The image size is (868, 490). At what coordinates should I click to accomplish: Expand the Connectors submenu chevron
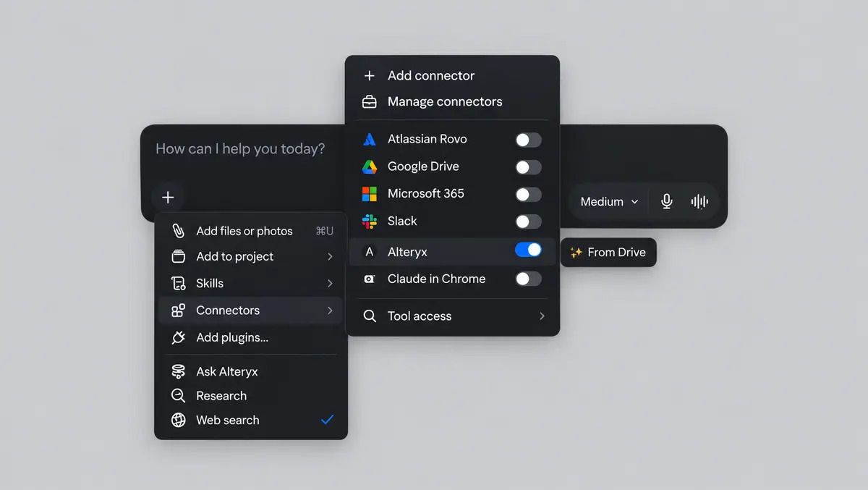point(330,311)
